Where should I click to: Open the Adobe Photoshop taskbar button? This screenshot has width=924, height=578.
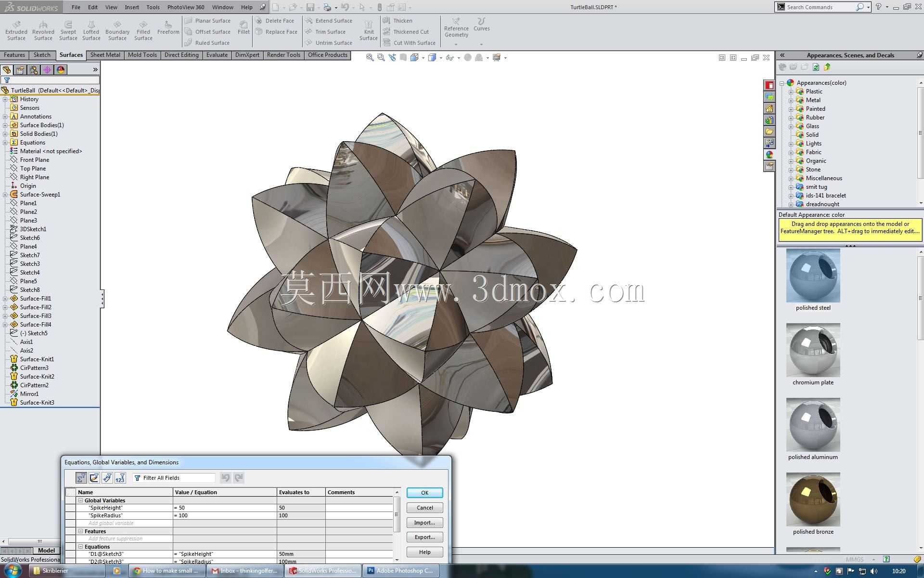click(x=400, y=571)
